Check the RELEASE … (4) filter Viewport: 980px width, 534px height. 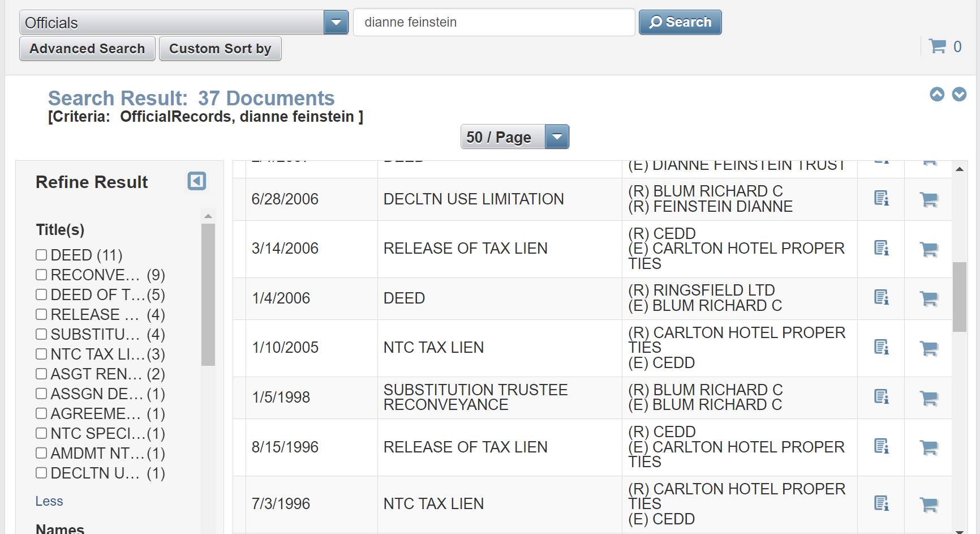pyautogui.click(x=41, y=314)
